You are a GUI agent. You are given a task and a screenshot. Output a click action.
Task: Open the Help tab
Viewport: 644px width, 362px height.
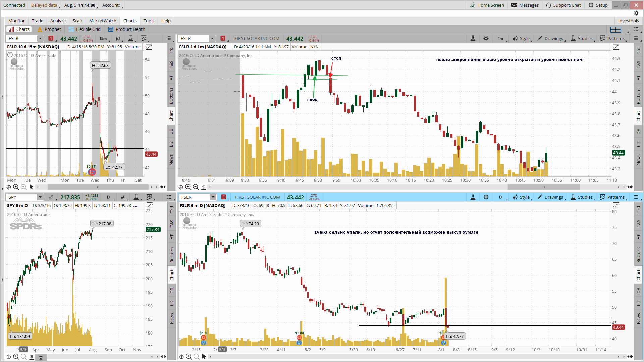(x=166, y=21)
